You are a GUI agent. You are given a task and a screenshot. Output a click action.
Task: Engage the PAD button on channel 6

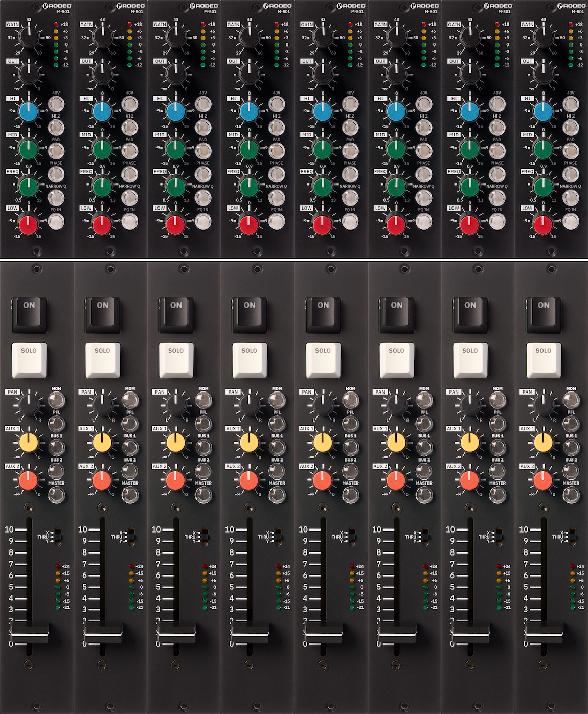point(424,151)
